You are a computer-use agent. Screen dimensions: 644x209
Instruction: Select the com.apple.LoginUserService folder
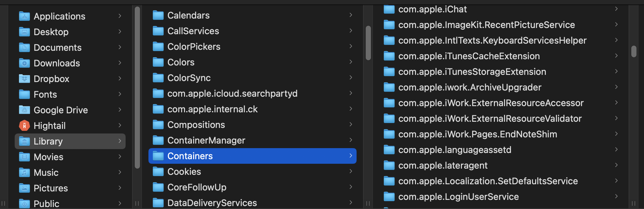click(458, 197)
